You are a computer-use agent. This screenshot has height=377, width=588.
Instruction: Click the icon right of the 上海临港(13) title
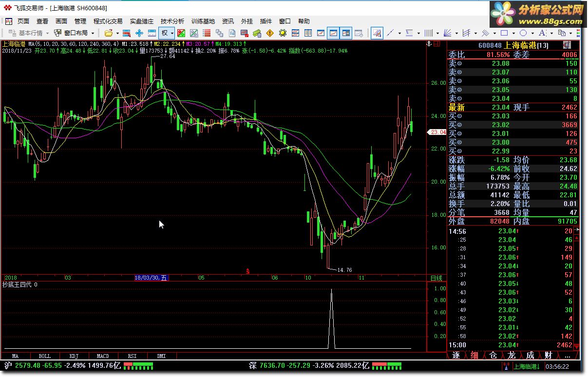pos(568,45)
